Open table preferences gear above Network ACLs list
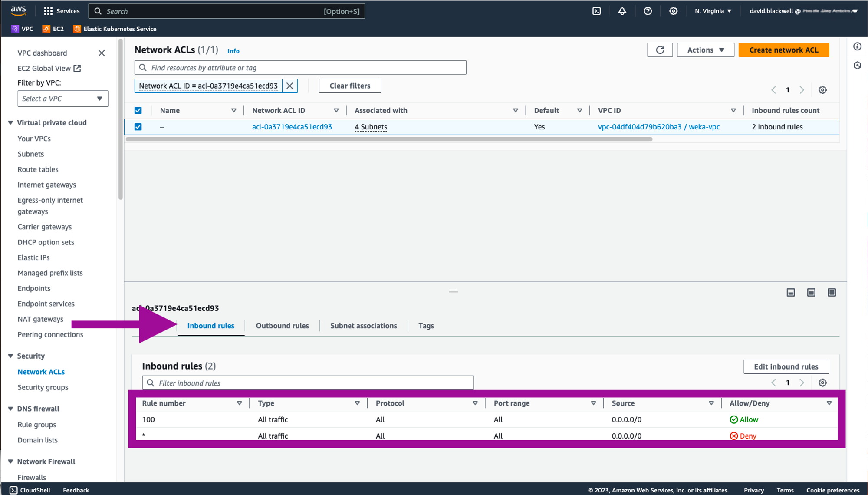This screenshot has height=495, width=868. [x=822, y=90]
